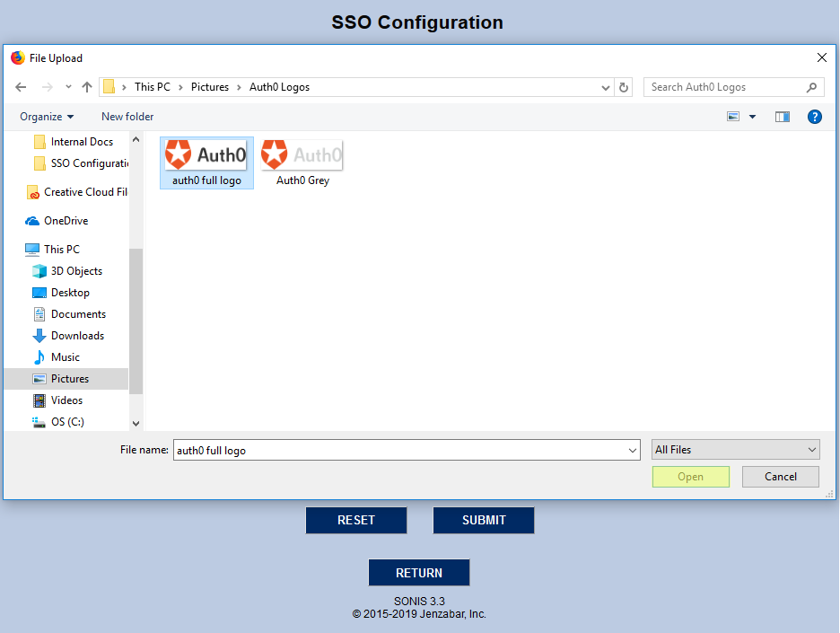This screenshot has width=840, height=633.
Task: Cancel the file upload dialog
Action: (x=780, y=477)
